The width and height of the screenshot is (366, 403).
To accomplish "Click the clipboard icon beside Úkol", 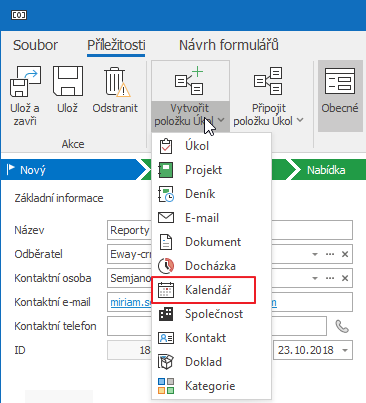I will (x=166, y=146).
